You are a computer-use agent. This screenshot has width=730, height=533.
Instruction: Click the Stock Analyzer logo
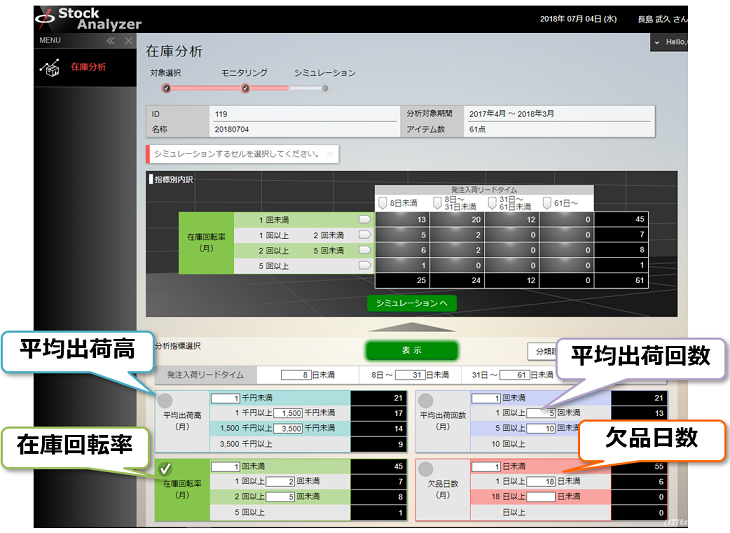click(x=88, y=19)
